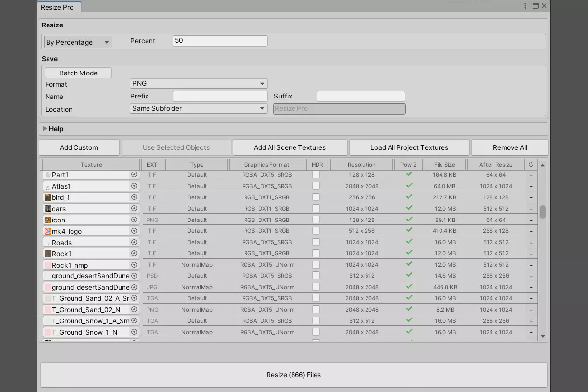Open object picker for Atlas1 texture
The height and width of the screenshot is (392, 588).
point(134,186)
